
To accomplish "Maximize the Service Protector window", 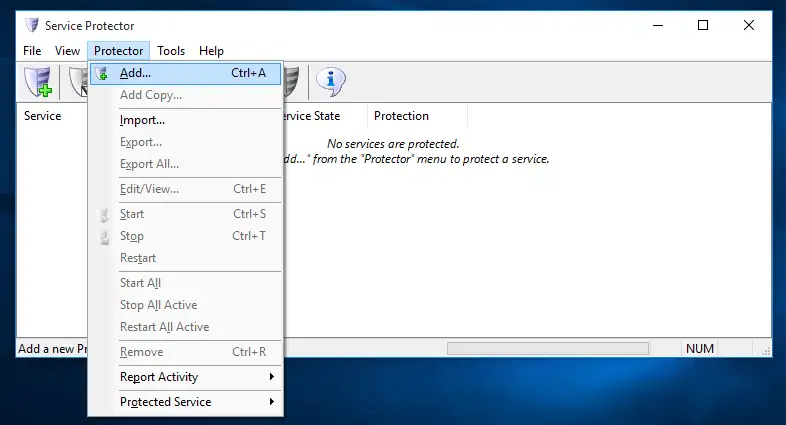I will click(703, 25).
